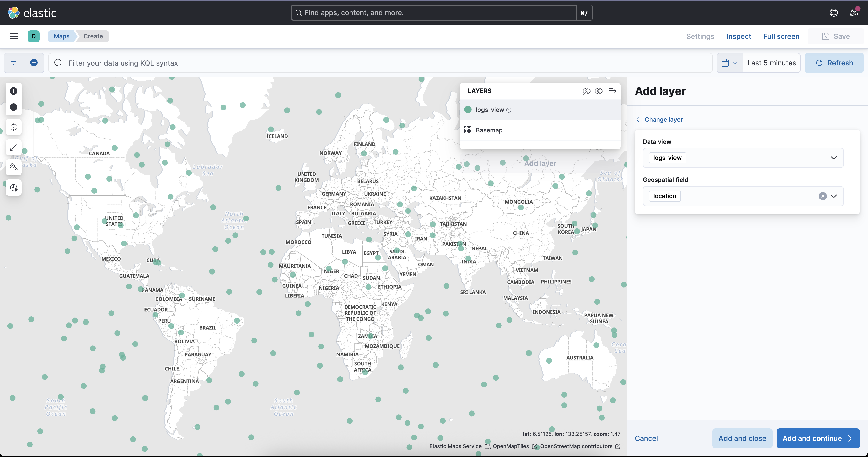Hide all layers with crossed eye icon
The height and width of the screenshot is (457, 868).
point(586,91)
